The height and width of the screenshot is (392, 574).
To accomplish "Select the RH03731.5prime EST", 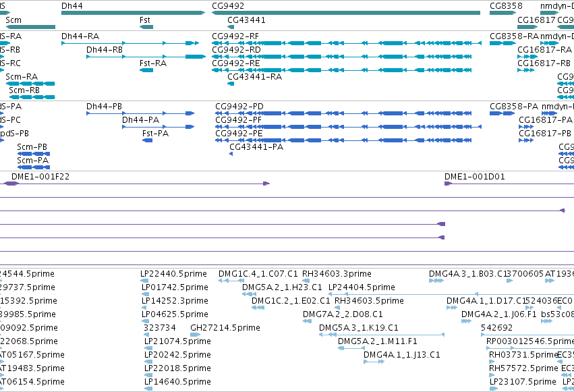I will tap(492, 362).
